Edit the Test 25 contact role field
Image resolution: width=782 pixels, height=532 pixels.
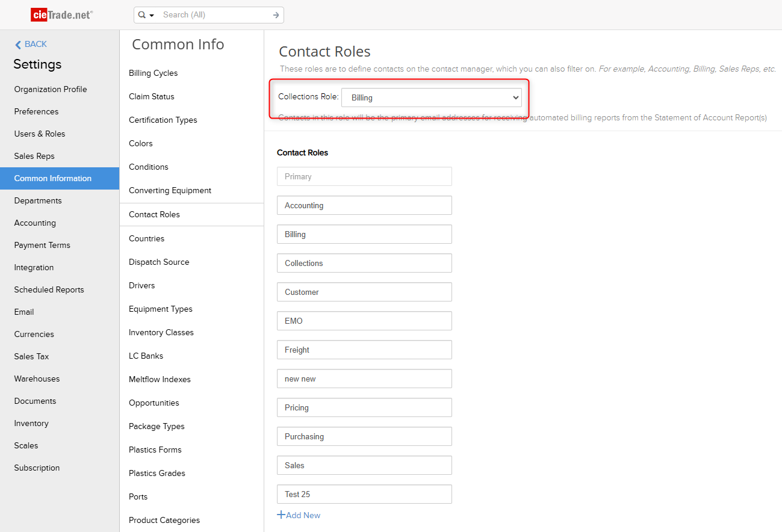(364, 494)
